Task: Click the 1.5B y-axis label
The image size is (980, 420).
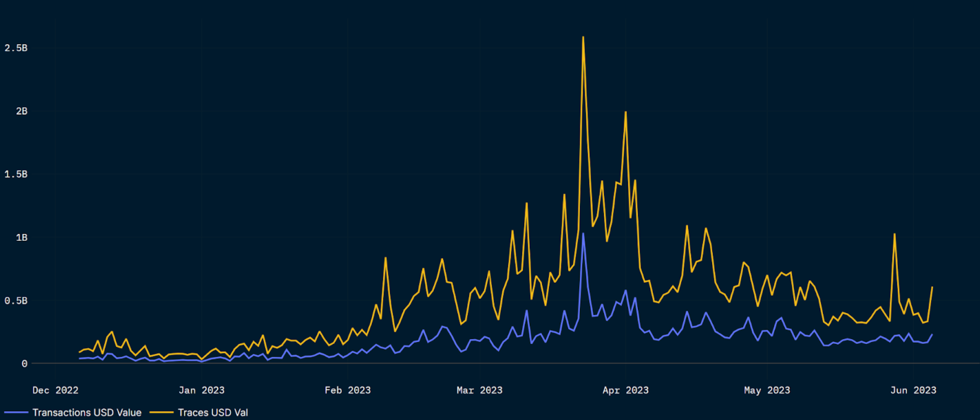Action: pos(16,175)
